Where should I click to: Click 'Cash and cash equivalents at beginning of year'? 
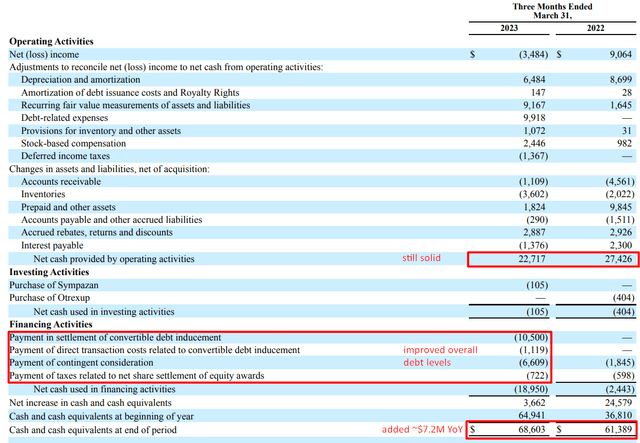pyautogui.click(x=101, y=416)
